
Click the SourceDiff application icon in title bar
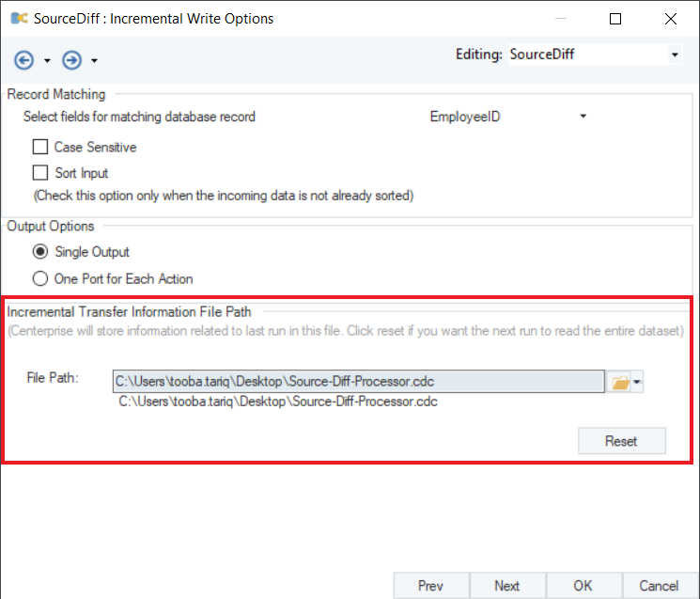click(16, 19)
